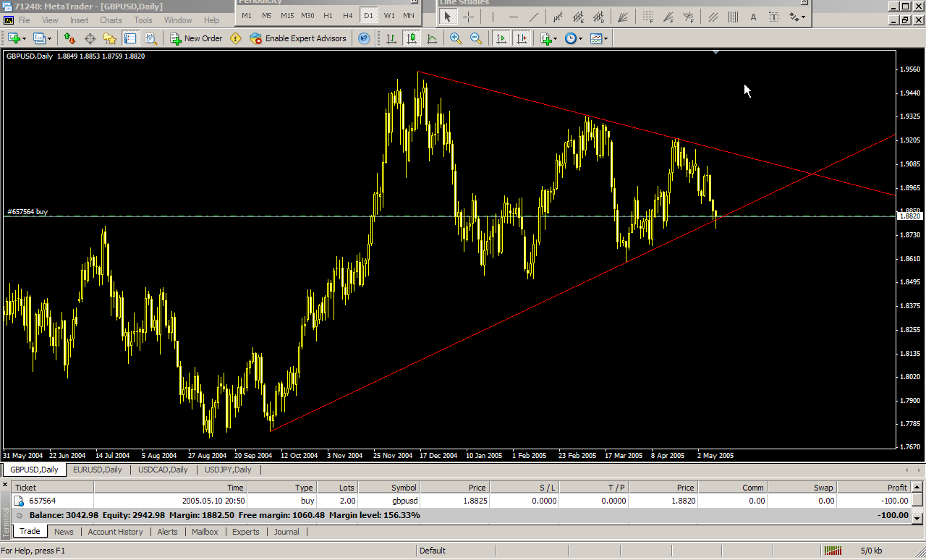The width and height of the screenshot is (926, 560).
Task: Open the EURUSD,Daily chart tab
Action: [x=98, y=470]
